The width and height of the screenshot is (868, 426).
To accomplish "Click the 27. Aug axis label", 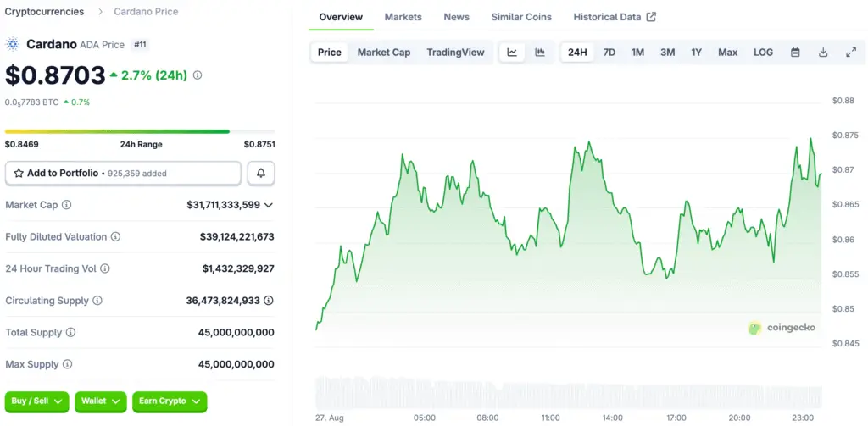I will pyautogui.click(x=328, y=418).
